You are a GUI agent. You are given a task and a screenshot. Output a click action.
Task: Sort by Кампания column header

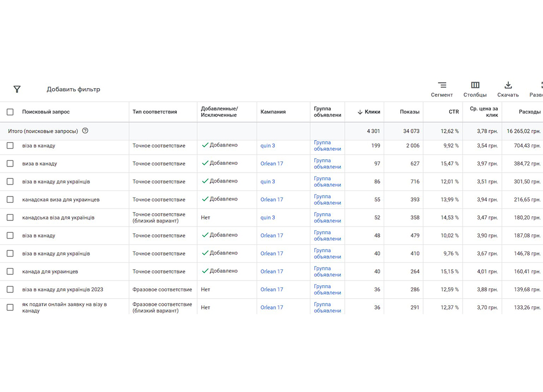[273, 112]
